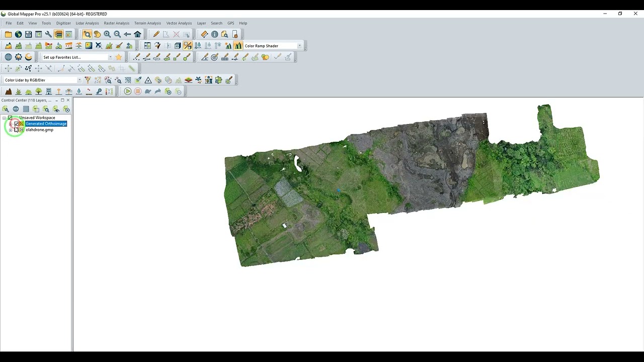Open the Vector Analysis menu
Viewport: 644px width, 362px height.
pos(179,23)
